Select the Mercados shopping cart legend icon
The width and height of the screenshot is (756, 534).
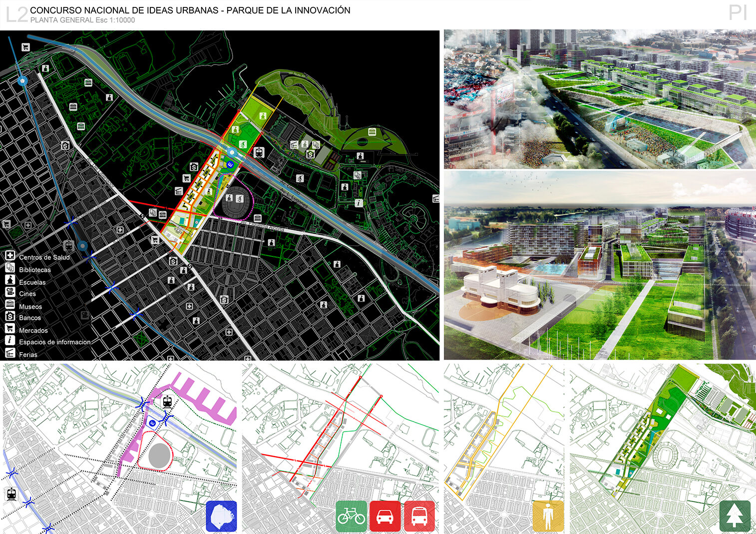pyautogui.click(x=10, y=329)
